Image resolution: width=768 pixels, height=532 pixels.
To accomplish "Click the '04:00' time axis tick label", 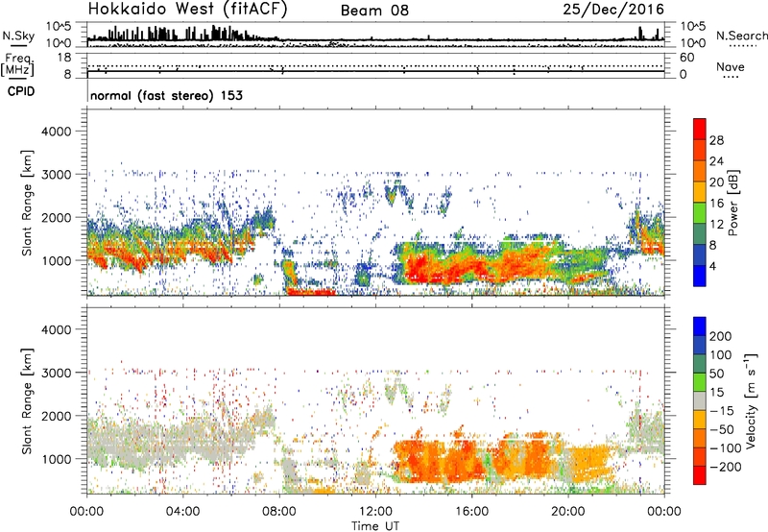I will coord(182,512).
